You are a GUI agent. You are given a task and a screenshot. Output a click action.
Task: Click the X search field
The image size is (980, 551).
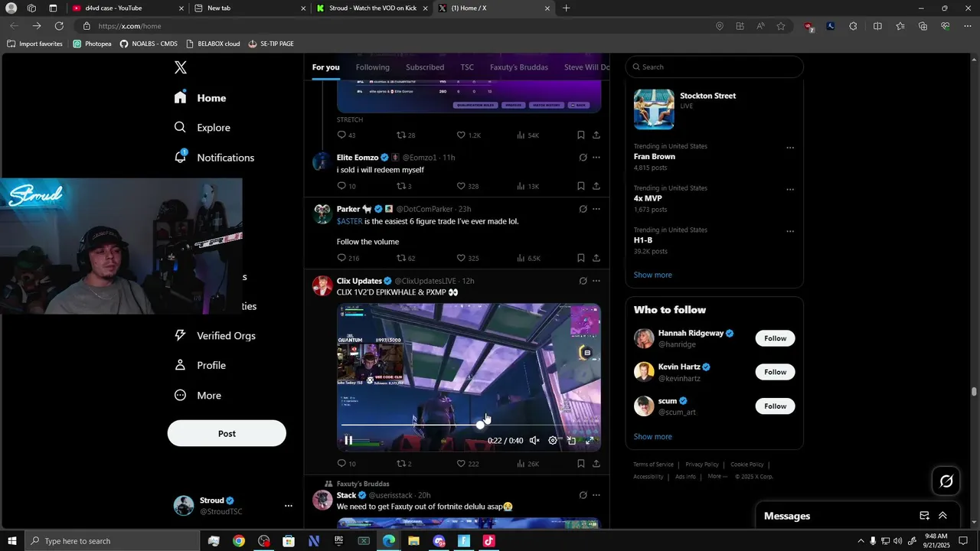pos(714,67)
